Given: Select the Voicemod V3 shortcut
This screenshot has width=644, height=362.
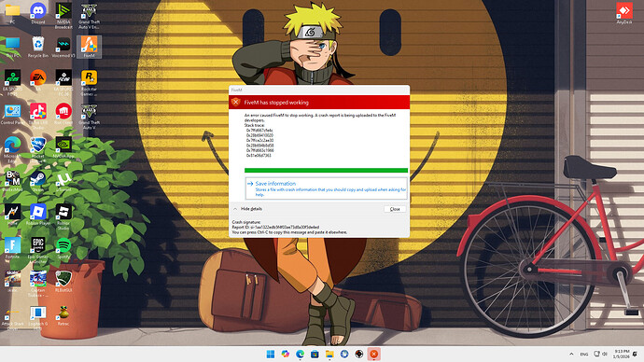Looking at the screenshot, I should click(x=63, y=47).
